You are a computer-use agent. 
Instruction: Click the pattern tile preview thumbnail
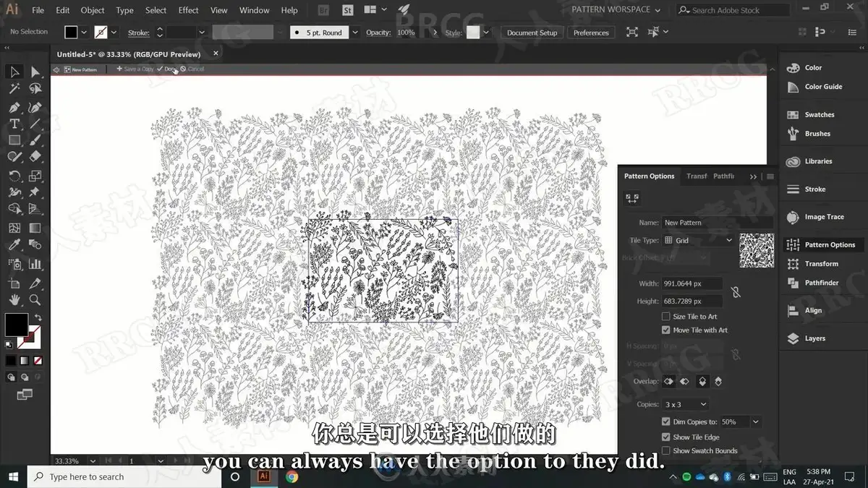757,250
